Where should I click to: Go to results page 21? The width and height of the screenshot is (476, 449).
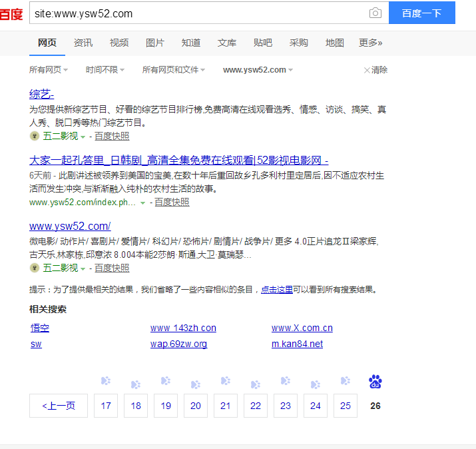point(226,406)
